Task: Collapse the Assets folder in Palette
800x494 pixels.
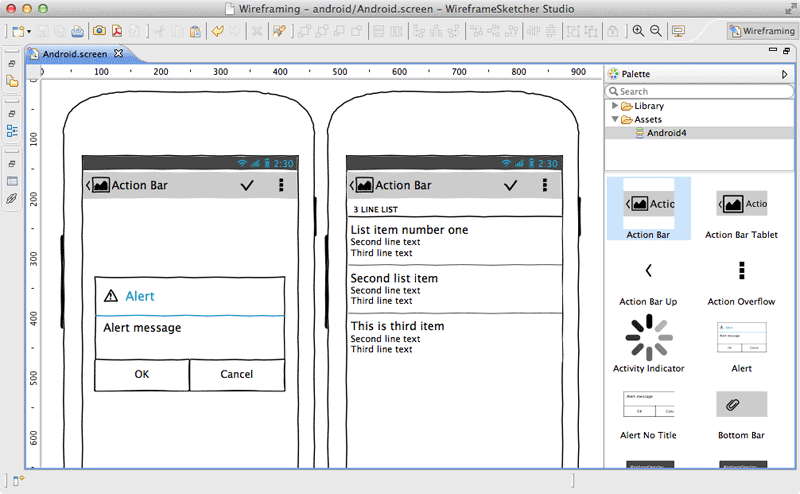Action: (x=615, y=119)
